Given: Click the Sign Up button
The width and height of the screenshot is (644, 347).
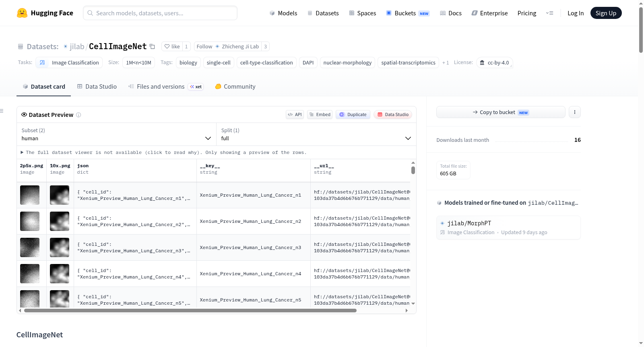Looking at the screenshot, I should pyautogui.click(x=606, y=13).
